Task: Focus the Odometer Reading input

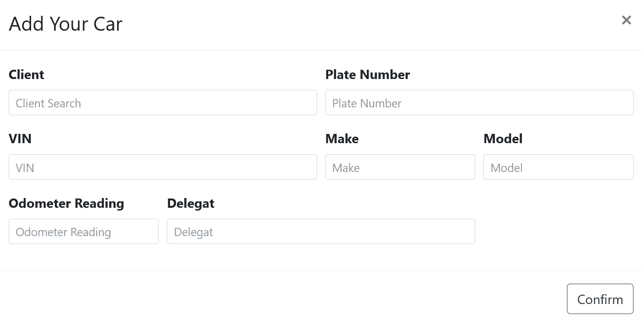Action: click(x=84, y=231)
